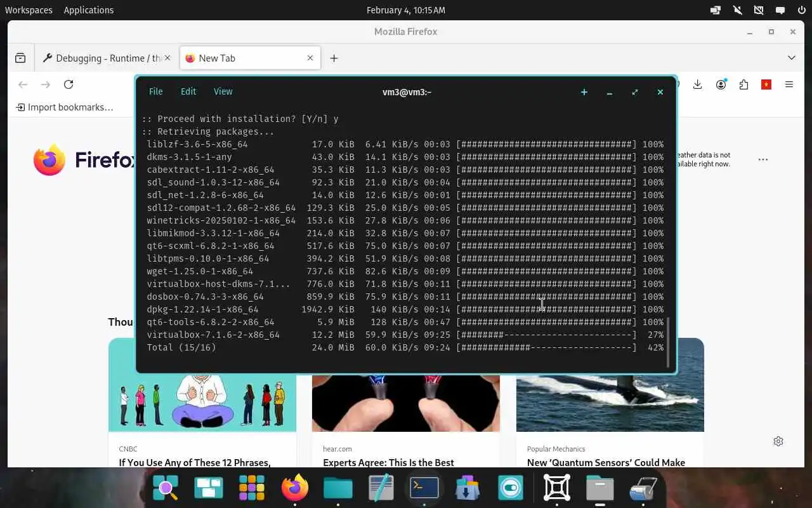Click the winetricks-20250102-1 package row
Image resolution: width=812 pixels, height=508 pixels.
(405, 220)
